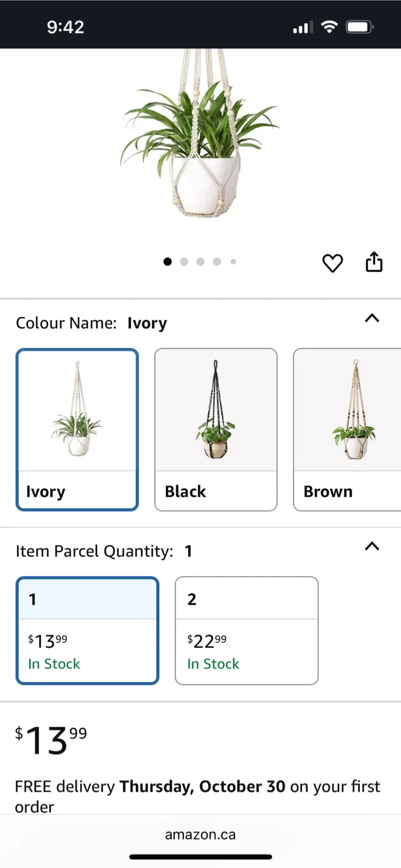Tap the battery indicator in the status bar
This screenshot has width=401, height=868.
(359, 27)
